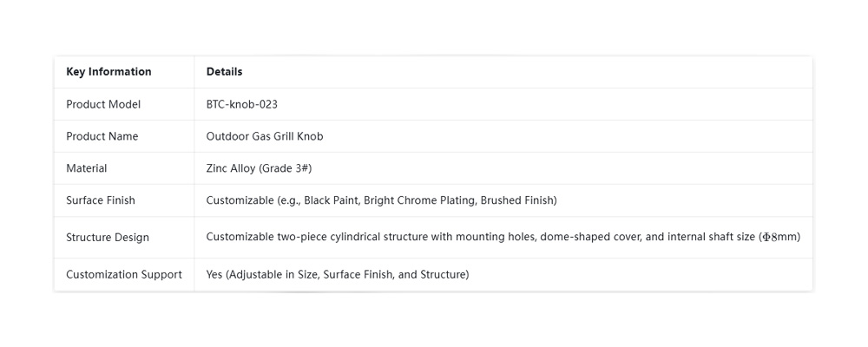Select the "Product Model" label cell

[103, 104]
